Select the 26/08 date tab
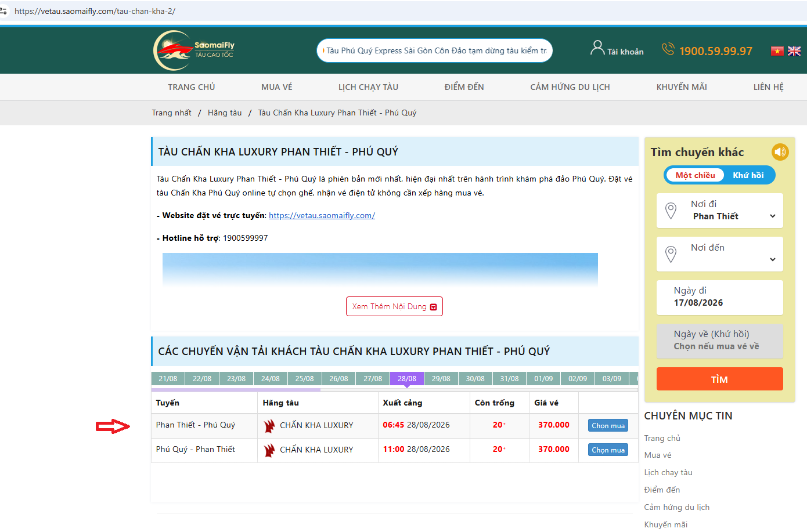The height and width of the screenshot is (532, 807). (338, 379)
